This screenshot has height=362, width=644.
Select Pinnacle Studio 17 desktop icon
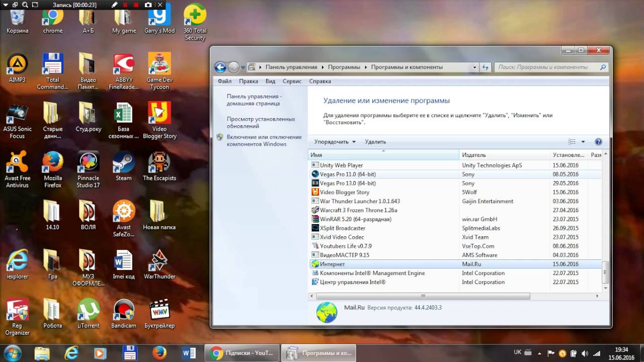[x=89, y=170]
